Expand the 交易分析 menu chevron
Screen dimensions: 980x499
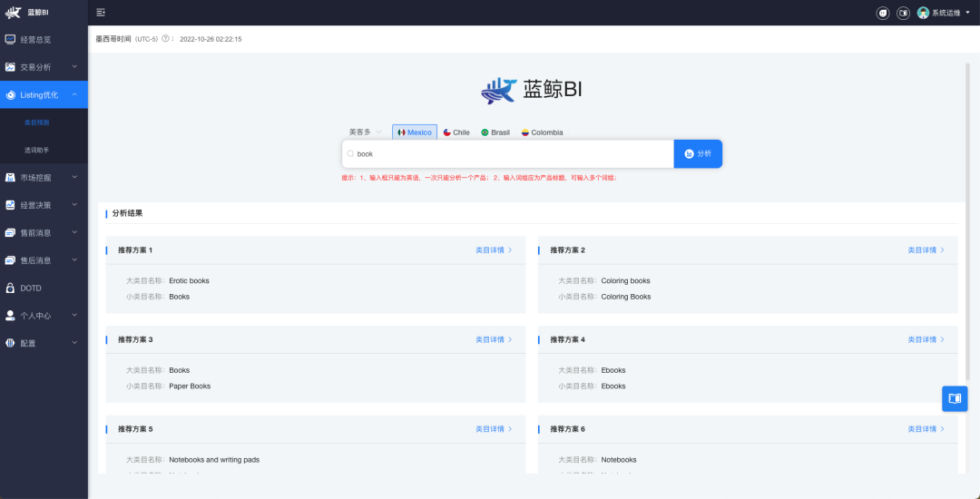point(74,67)
